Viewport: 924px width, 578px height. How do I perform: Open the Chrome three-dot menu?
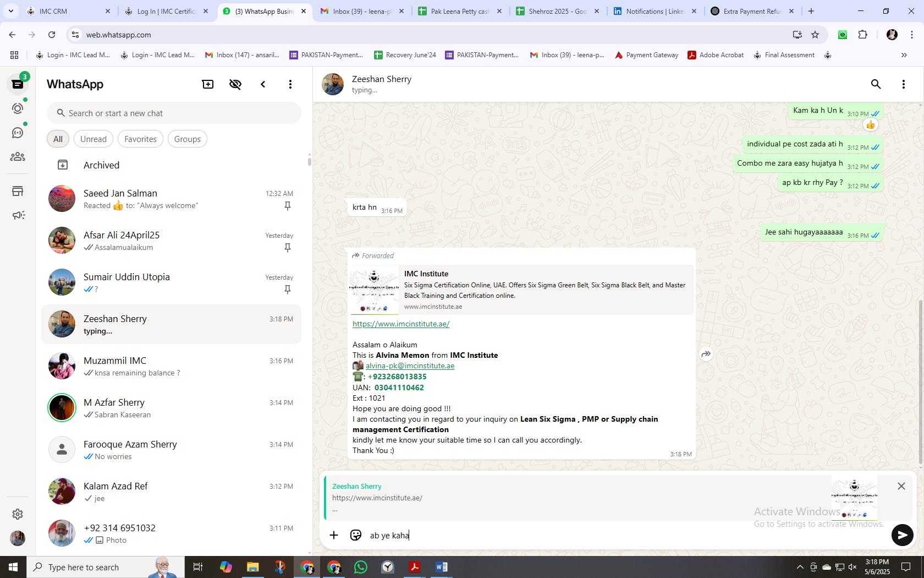pos(912,35)
